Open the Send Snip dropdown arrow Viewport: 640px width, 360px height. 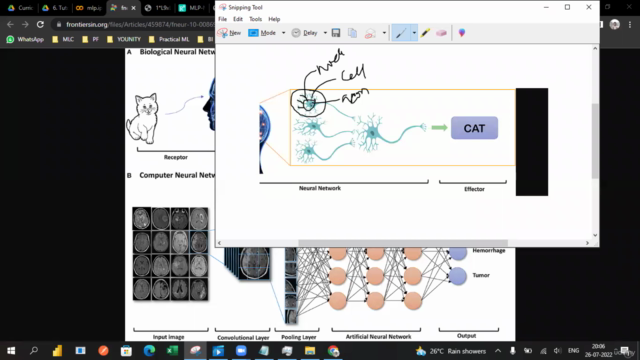[x=384, y=33]
